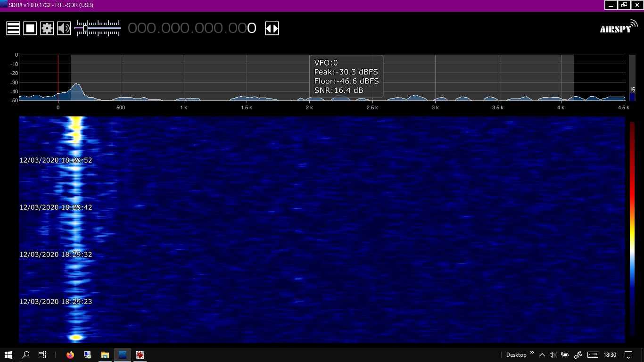Launch Firefox from the taskbar

pyautogui.click(x=70, y=355)
